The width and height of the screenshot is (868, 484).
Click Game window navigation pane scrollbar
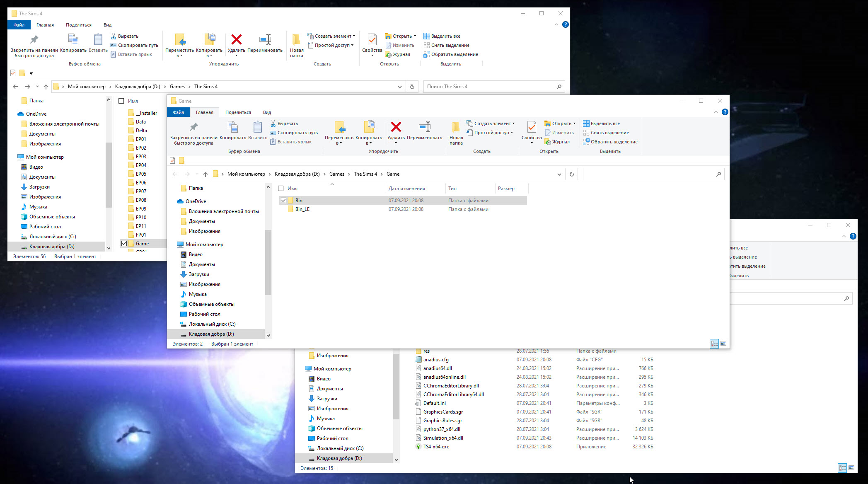(x=268, y=262)
